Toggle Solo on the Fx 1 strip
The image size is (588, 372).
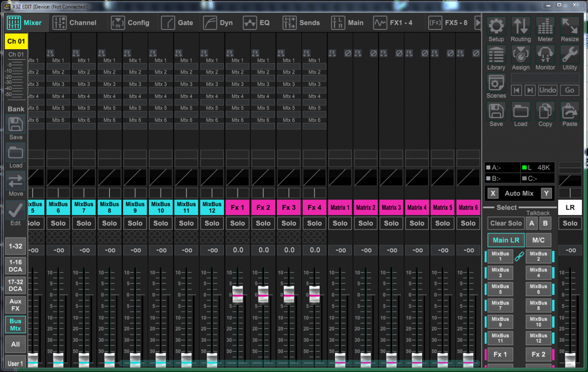[237, 223]
